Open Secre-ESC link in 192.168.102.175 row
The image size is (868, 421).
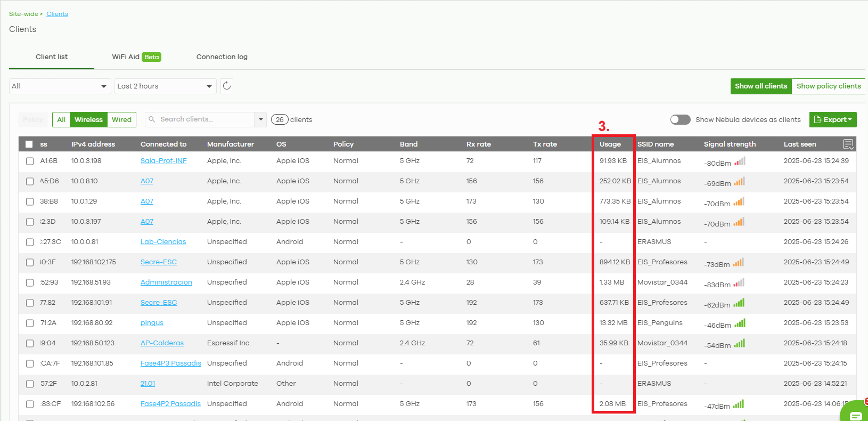click(x=159, y=262)
